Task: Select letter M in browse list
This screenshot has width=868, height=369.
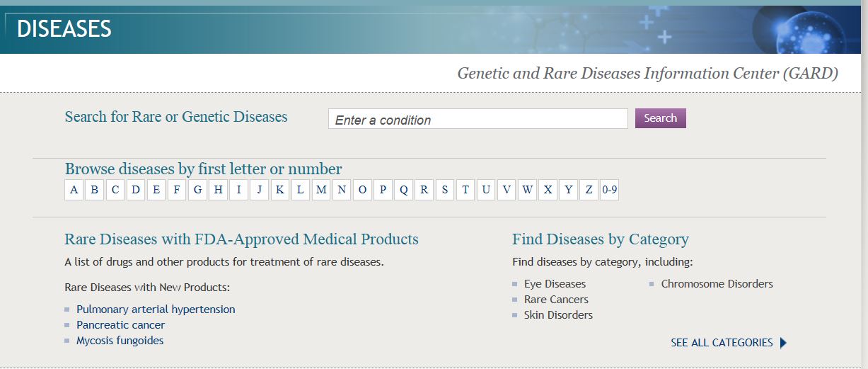Action: point(321,190)
